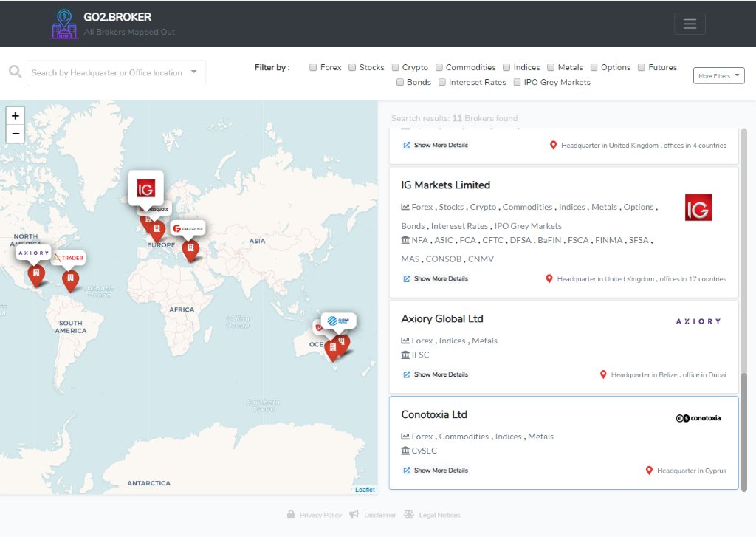Image resolution: width=756 pixels, height=537 pixels.
Task: Click the results list scrollbar thumb
Action: click(744, 432)
